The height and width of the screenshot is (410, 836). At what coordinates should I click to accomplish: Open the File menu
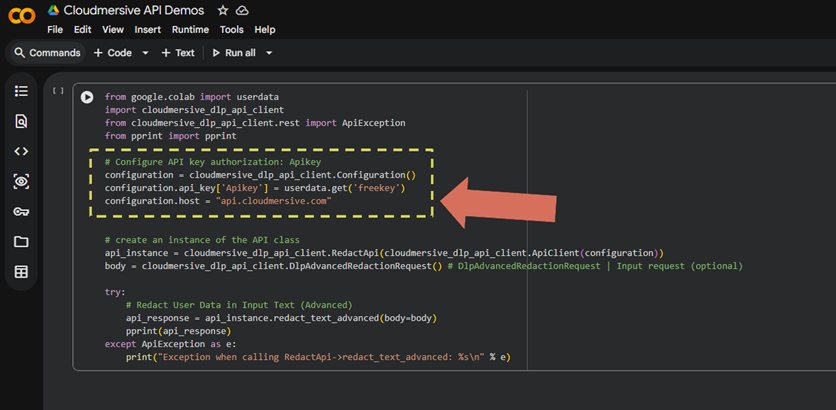tap(55, 30)
